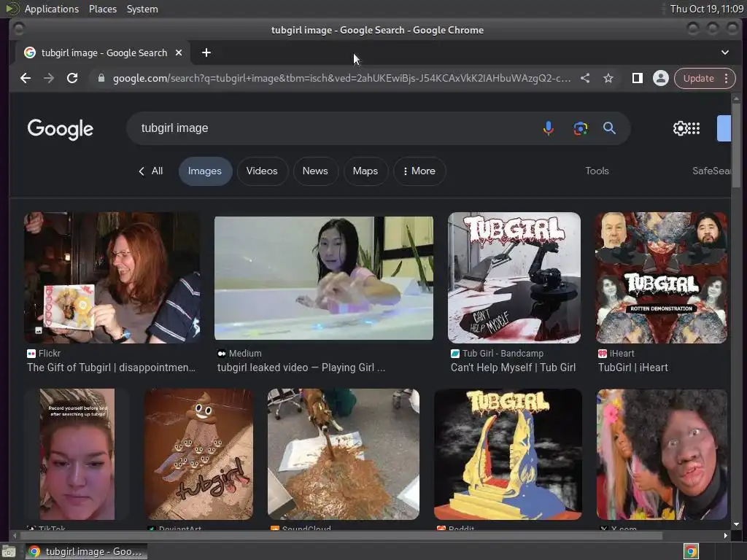Start voice search with microphone
Image resolution: width=747 pixels, height=560 pixels.
(x=549, y=128)
